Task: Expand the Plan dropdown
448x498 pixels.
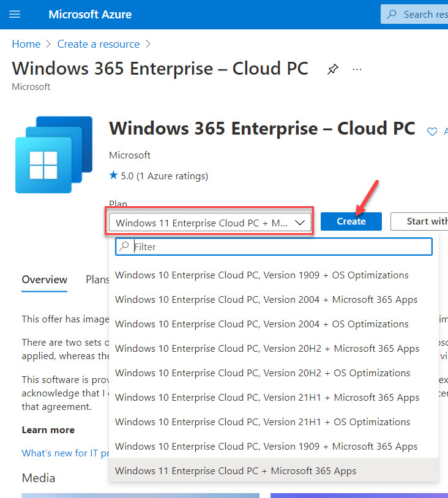Action: (x=210, y=222)
